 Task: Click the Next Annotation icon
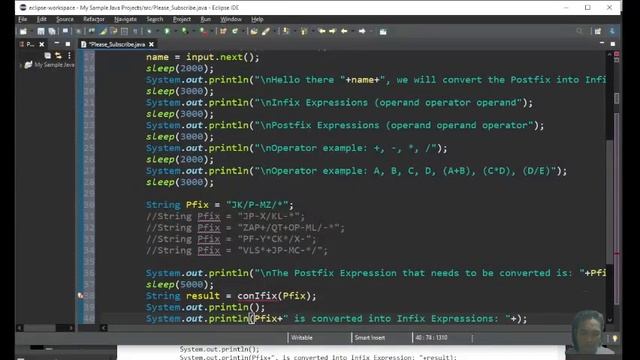[286, 31]
